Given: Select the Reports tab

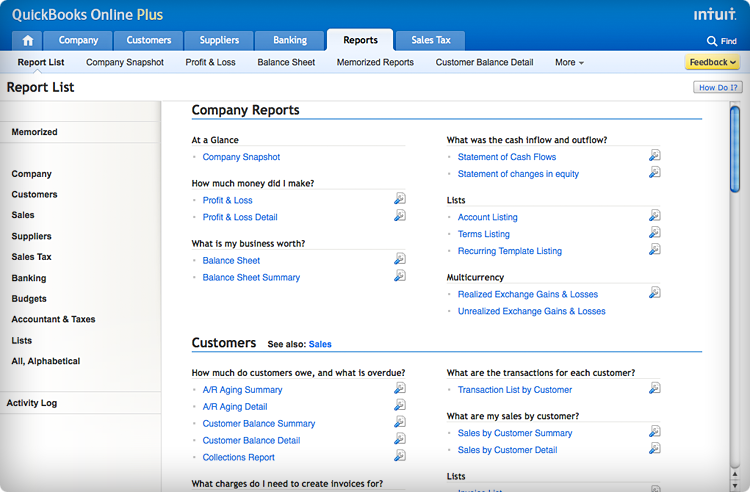Looking at the screenshot, I should (360, 40).
